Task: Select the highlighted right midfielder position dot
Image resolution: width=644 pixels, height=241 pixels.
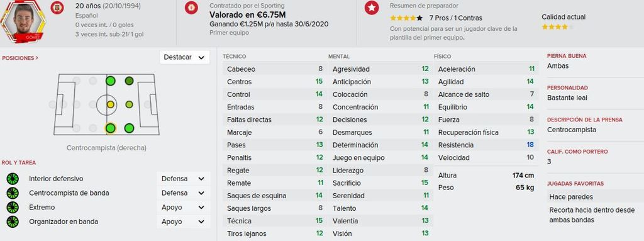Action: [110, 128]
